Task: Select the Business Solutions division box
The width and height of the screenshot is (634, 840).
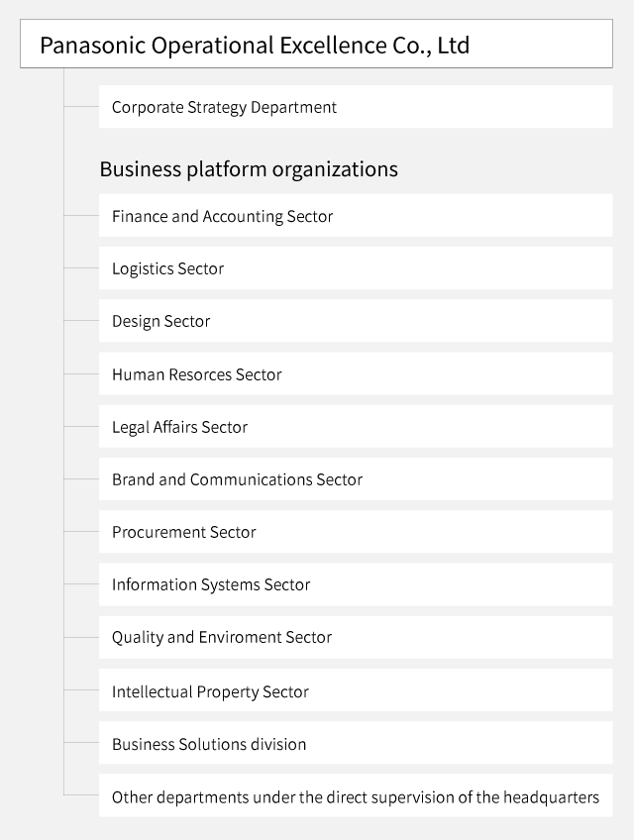Action: (x=355, y=744)
